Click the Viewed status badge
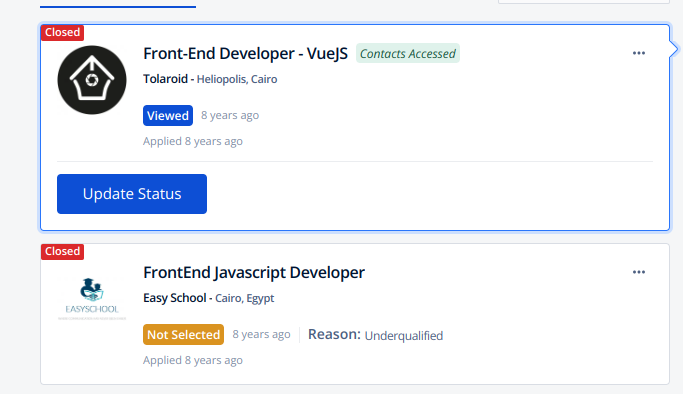The height and width of the screenshot is (394, 683). (x=168, y=115)
